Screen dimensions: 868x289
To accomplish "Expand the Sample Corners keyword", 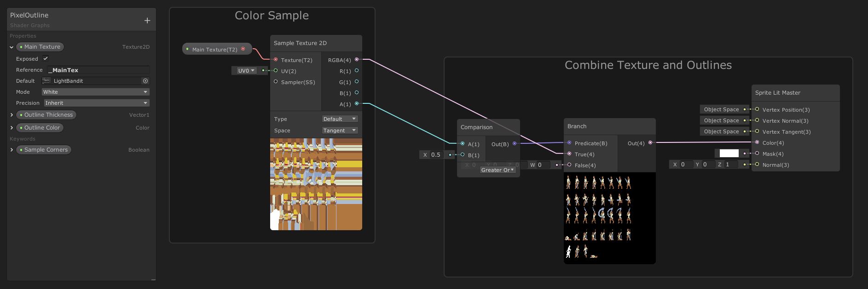I will [x=12, y=150].
